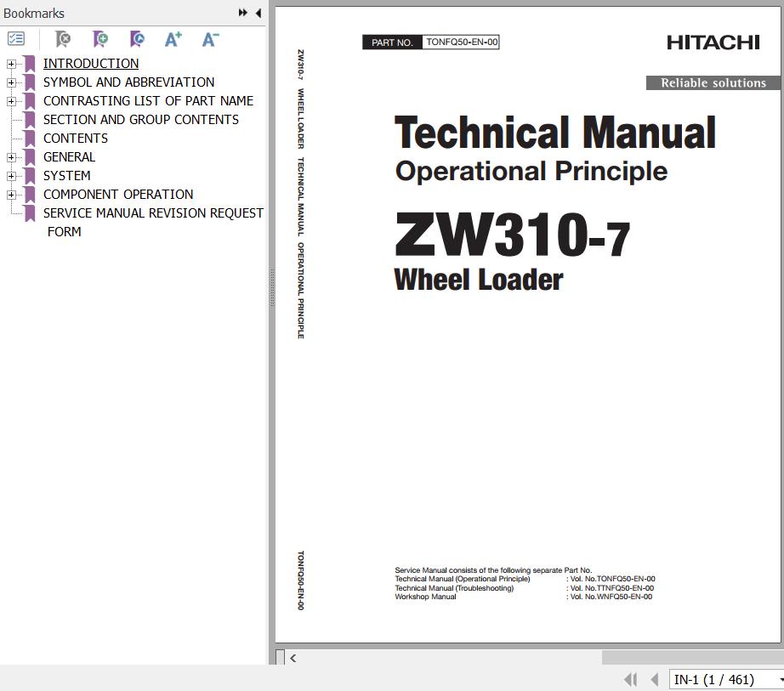Click the bookmark icon beside SECTION AND GROUP CONTENTS
This screenshot has height=691, width=784.
(30, 119)
